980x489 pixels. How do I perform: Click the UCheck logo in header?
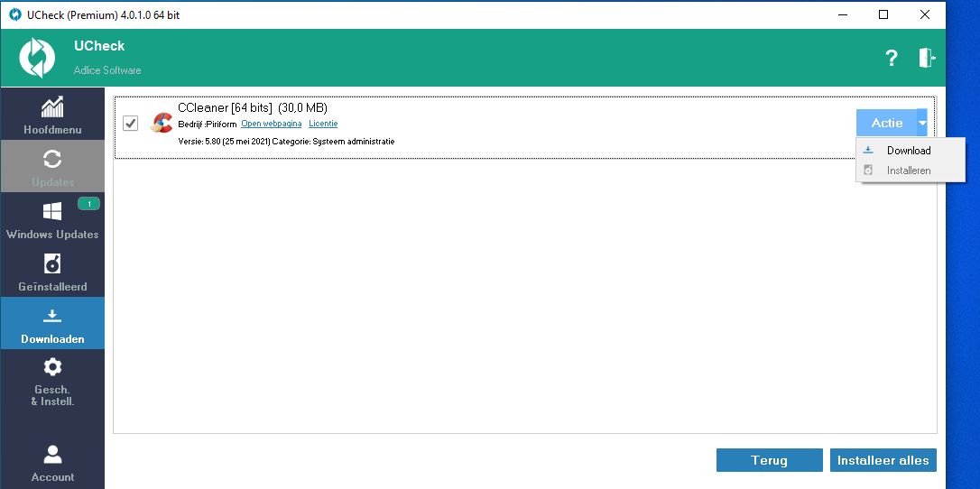click(x=38, y=58)
